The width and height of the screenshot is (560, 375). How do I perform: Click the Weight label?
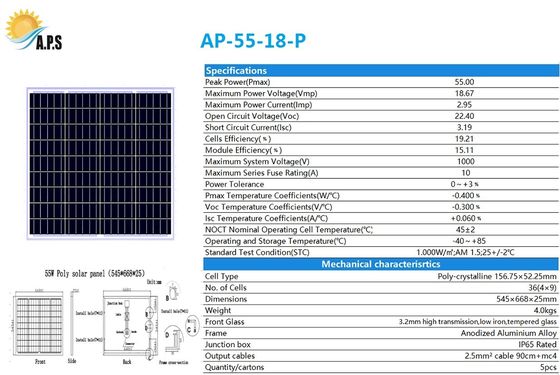coord(218,311)
